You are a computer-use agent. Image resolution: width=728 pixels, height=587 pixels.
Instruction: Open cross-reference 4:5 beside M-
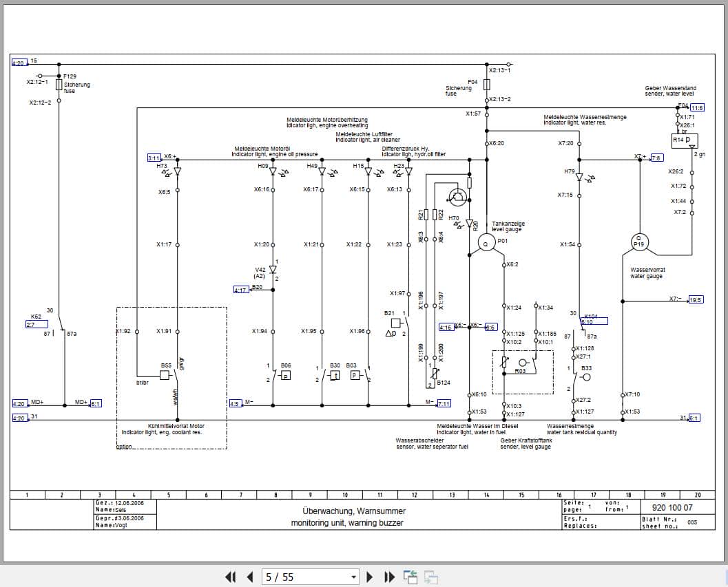(x=235, y=404)
